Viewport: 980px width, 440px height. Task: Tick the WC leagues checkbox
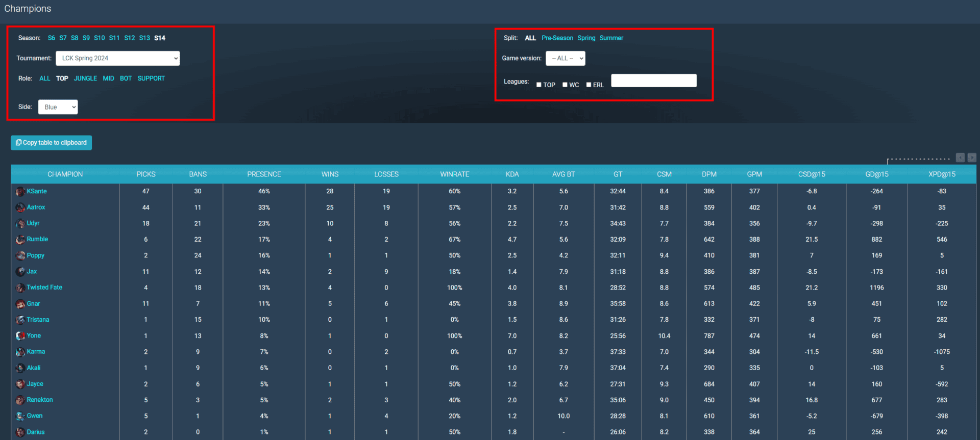point(565,85)
